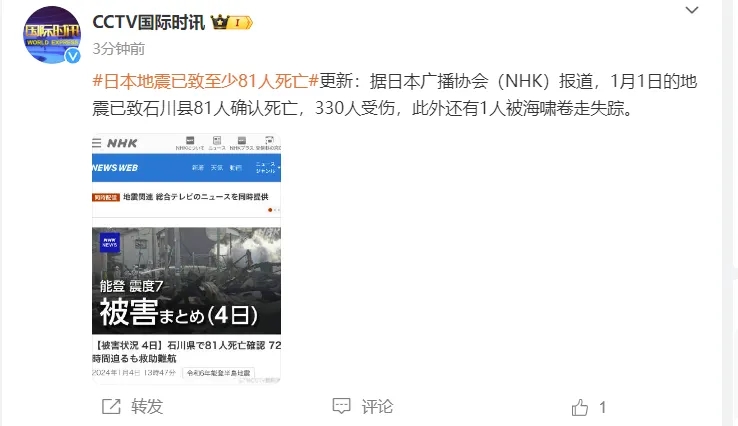The width and height of the screenshot is (738, 426).
Task: Open hashtag 日本地震已致至少81人死亡
Action: point(206,81)
